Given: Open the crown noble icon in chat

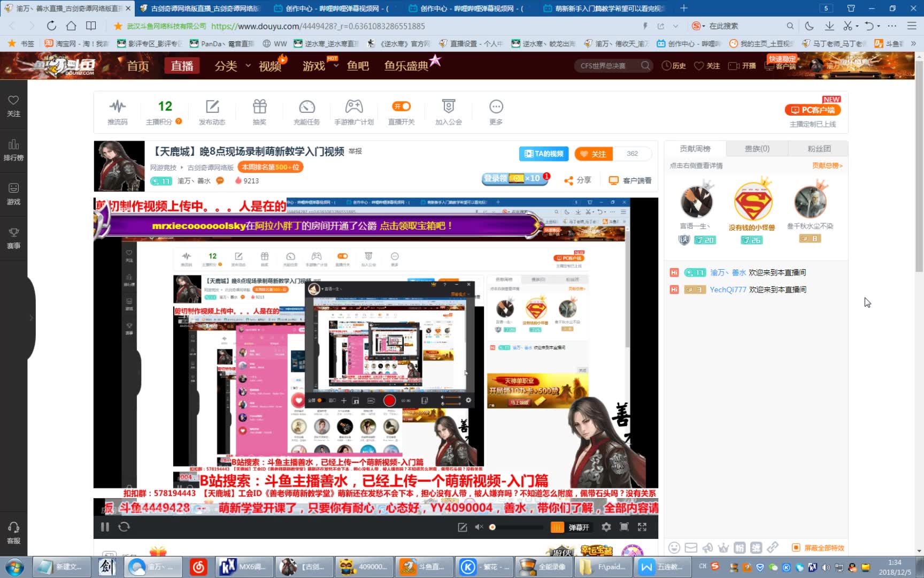Looking at the screenshot, I should pyautogui.click(x=723, y=547).
